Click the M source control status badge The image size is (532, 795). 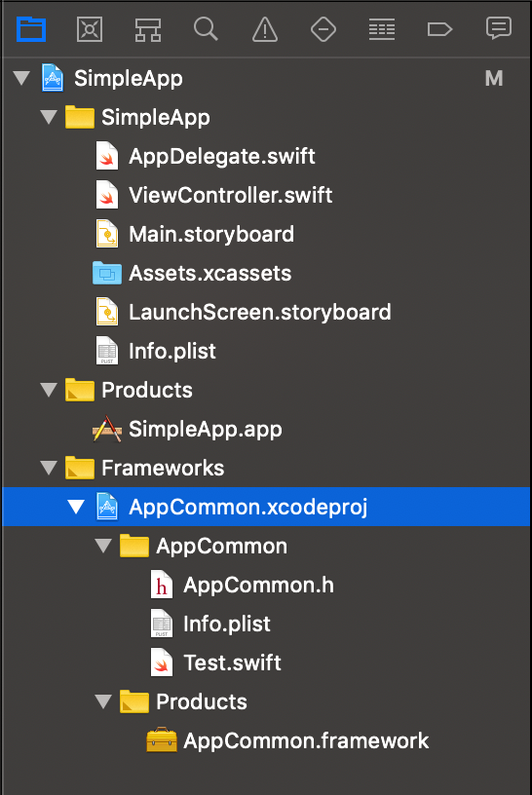(x=493, y=79)
